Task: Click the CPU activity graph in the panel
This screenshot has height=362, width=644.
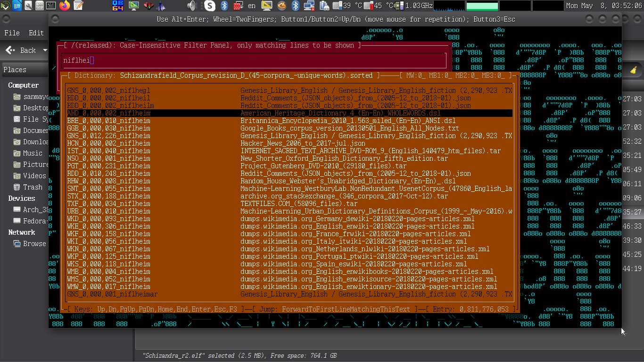Action: tap(448, 6)
